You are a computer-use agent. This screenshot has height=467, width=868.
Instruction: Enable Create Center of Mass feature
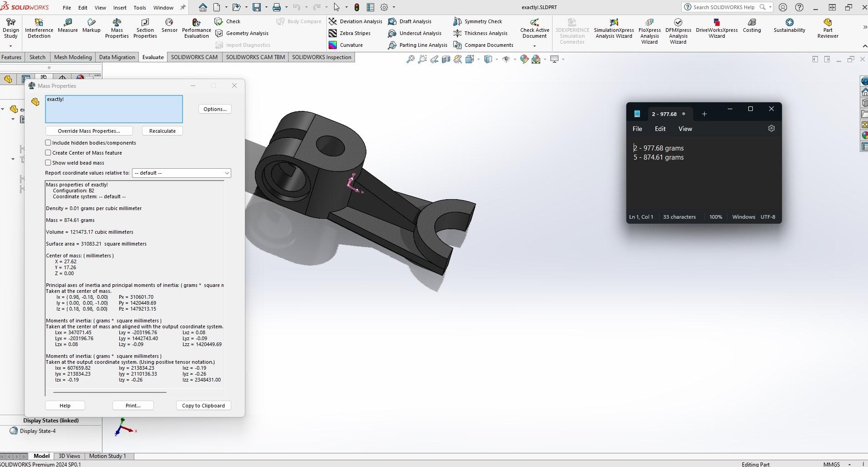48,153
